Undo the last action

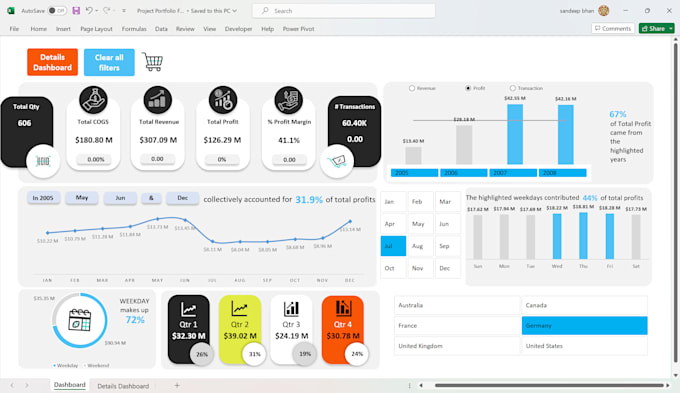coord(89,10)
